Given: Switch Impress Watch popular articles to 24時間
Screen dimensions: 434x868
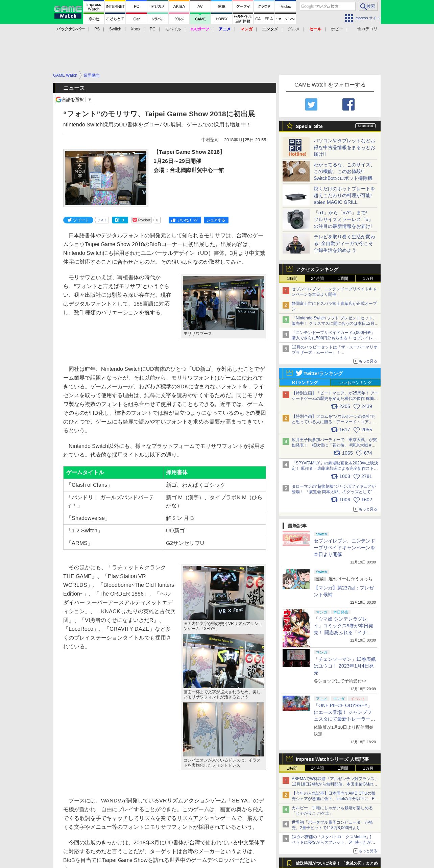Looking at the screenshot, I should [x=317, y=768].
